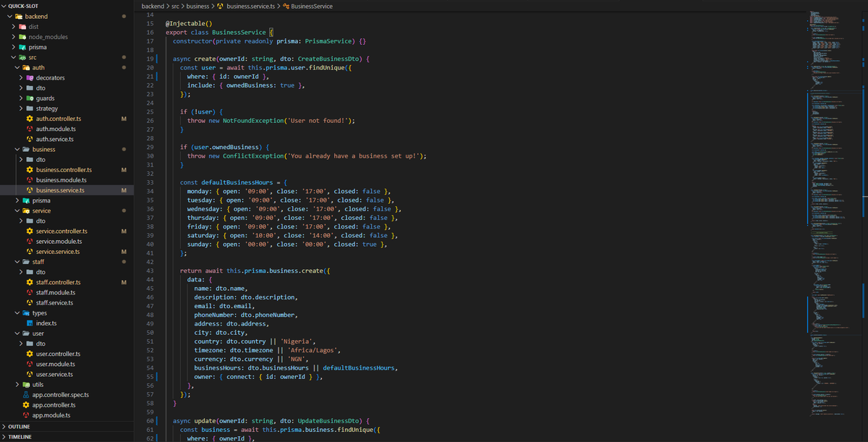The height and width of the screenshot is (442, 868).
Task: Click the staff.service.ts file icon
Action: point(30,302)
